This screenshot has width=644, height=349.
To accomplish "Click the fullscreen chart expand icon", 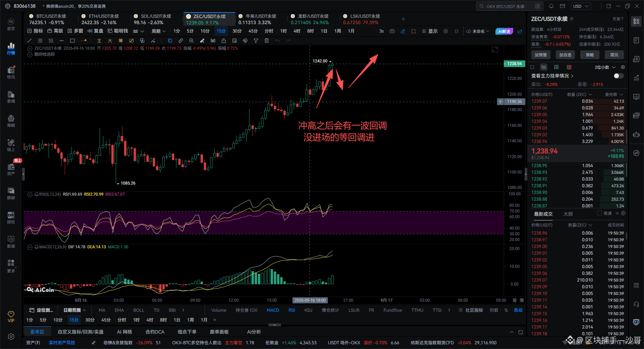I will (x=495, y=49).
